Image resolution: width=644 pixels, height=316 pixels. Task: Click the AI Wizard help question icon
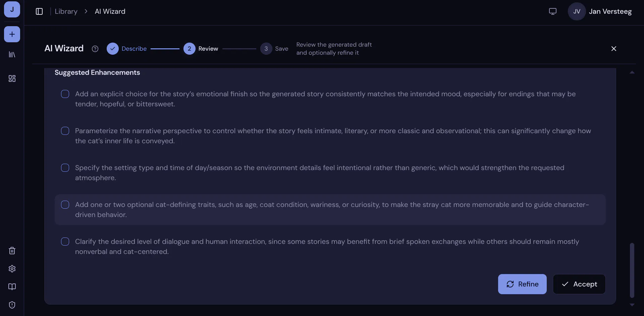click(95, 49)
